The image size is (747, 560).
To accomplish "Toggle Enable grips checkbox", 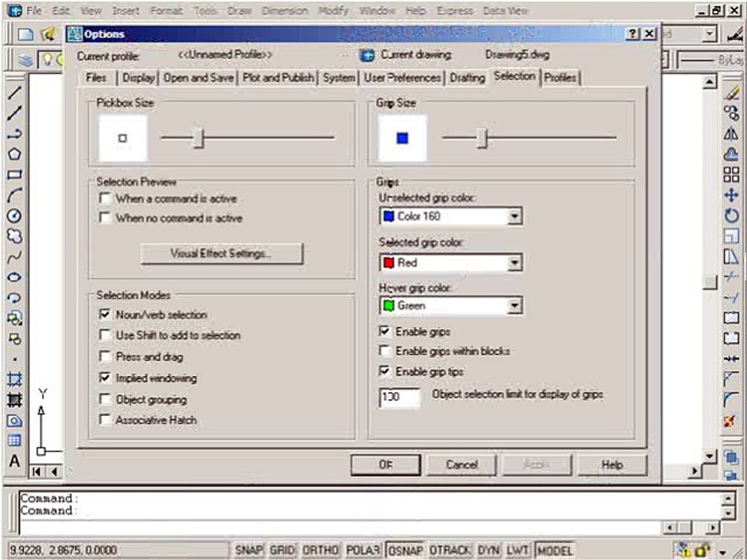I will pos(384,331).
